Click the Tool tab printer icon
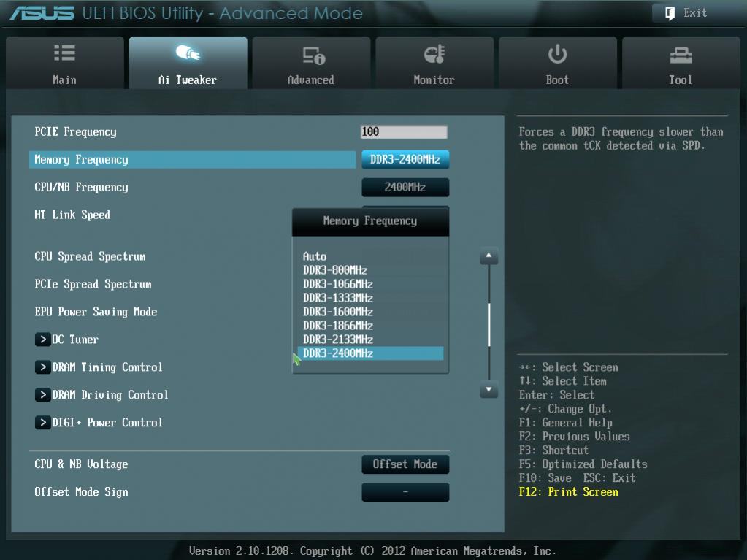 (681, 55)
